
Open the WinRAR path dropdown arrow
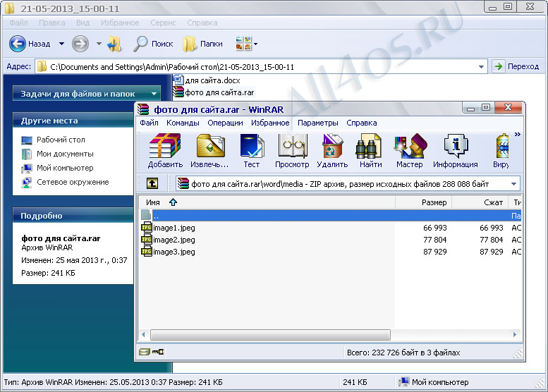[x=513, y=184]
